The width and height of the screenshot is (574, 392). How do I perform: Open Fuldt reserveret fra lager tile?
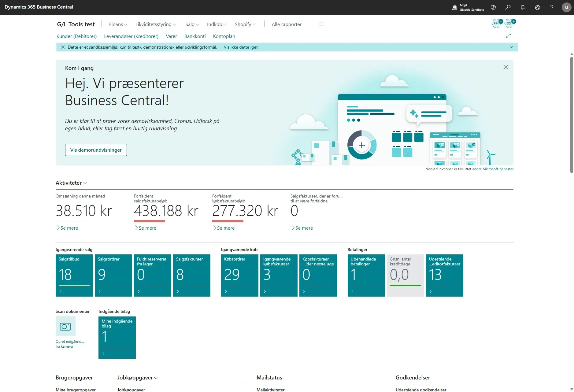[153, 276]
